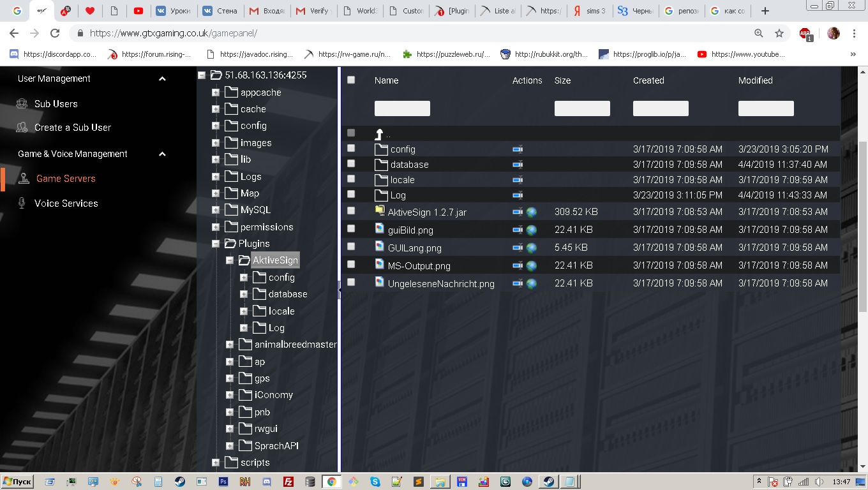This screenshot has width=868, height=490.
Task: Click rename icon for guiBild.png
Action: click(518, 230)
